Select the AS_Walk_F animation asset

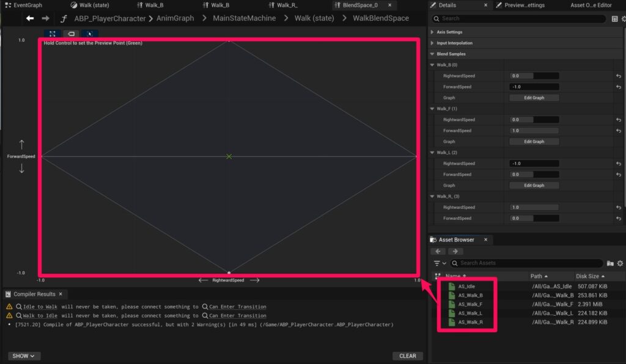[x=470, y=304]
